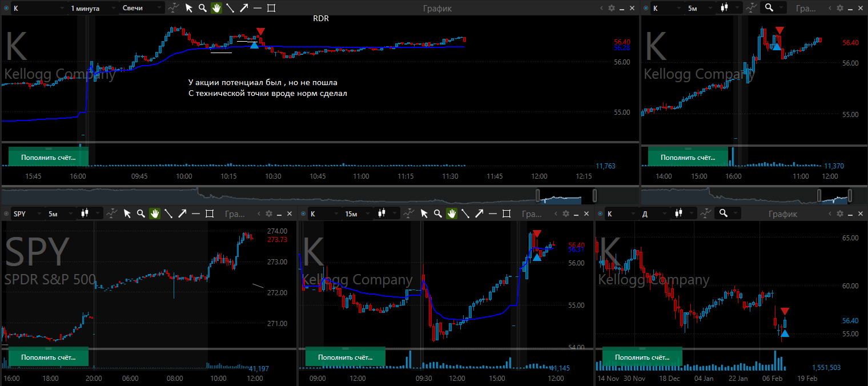Select the pointer tool in 1-minute K chart
Screen dimensions: 868x386
tap(189, 8)
